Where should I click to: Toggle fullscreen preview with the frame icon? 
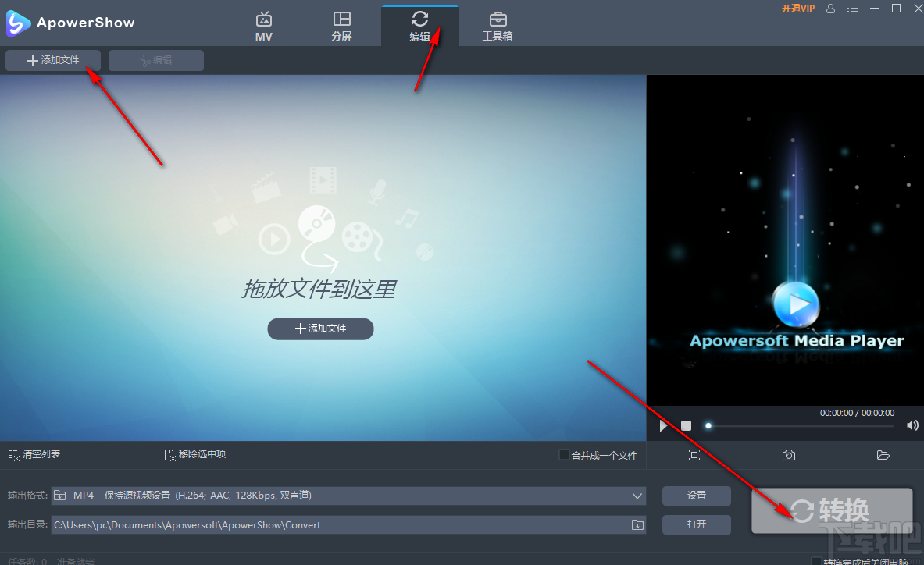[x=694, y=455]
